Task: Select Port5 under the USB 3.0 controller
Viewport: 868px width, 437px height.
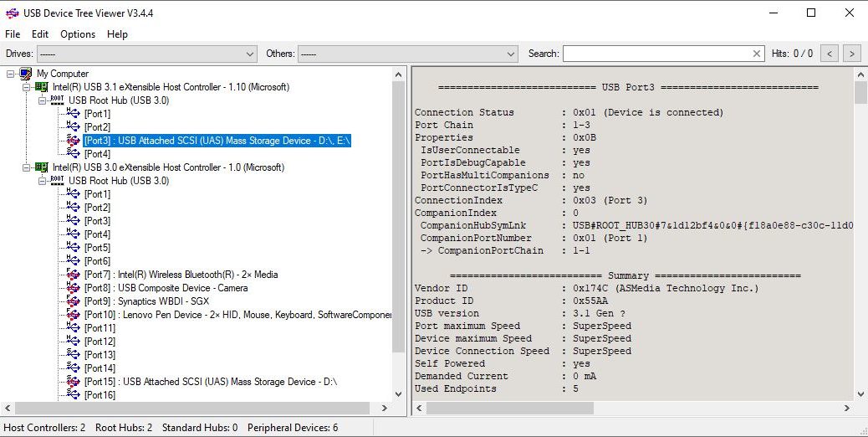Action: tap(98, 248)
